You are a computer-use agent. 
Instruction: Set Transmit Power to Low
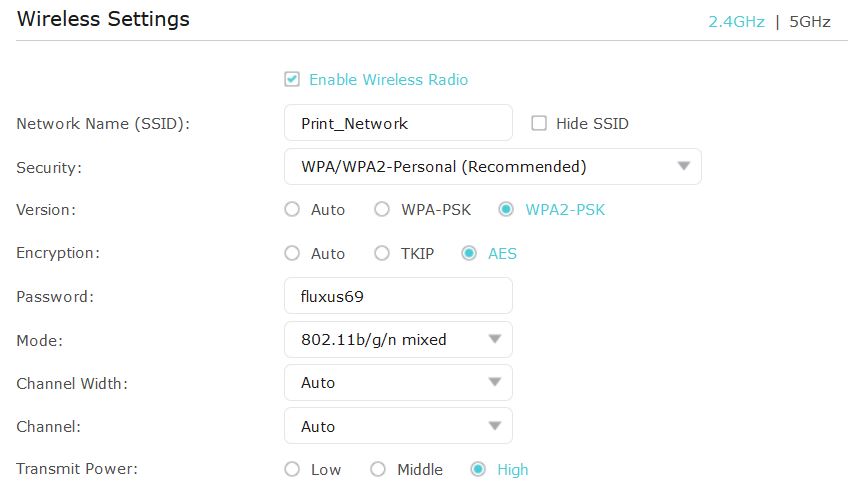pos(292,469)
